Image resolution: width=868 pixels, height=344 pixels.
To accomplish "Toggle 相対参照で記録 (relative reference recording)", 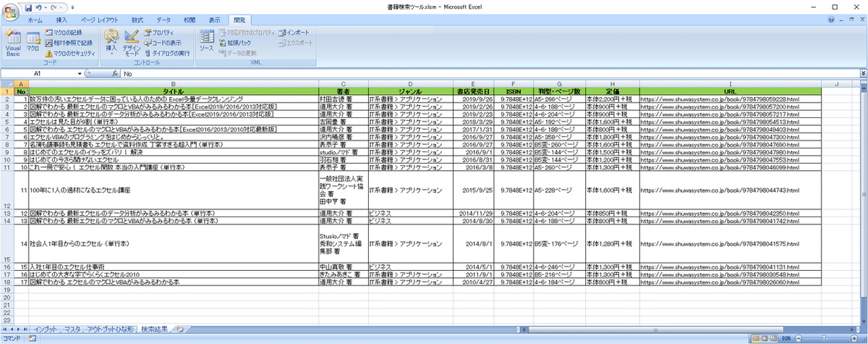I will point(69,43).
